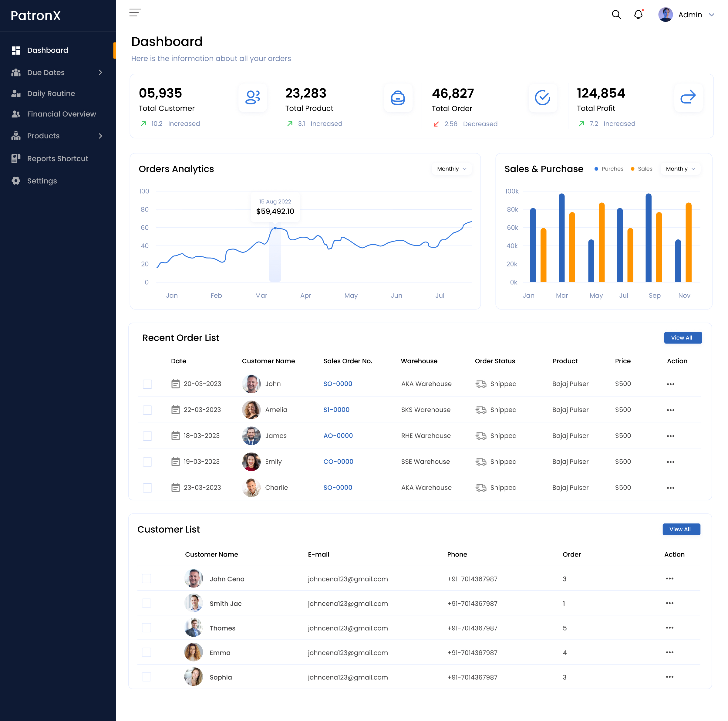Click the hamburger menu icon near Dashboard title

coord(134,12)
